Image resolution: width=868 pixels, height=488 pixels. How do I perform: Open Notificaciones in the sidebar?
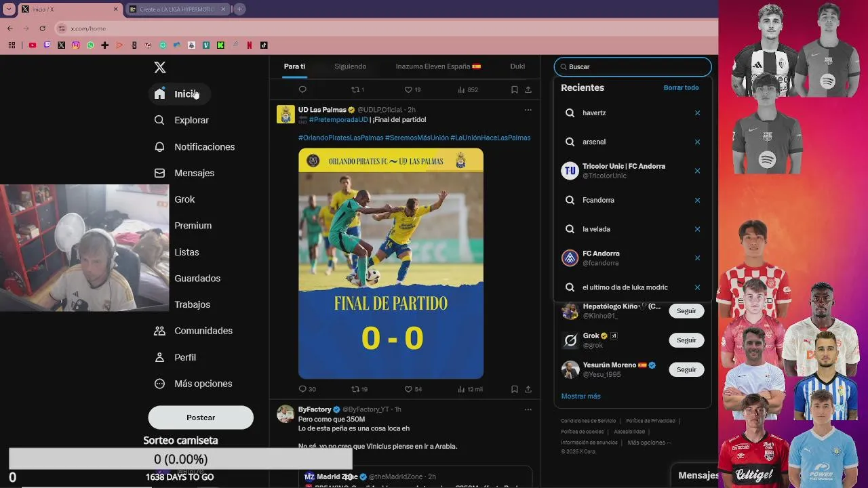(x=195, y=146)
